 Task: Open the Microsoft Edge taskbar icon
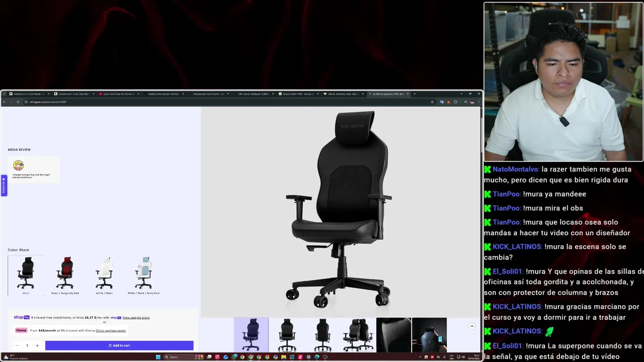[317, 357]
